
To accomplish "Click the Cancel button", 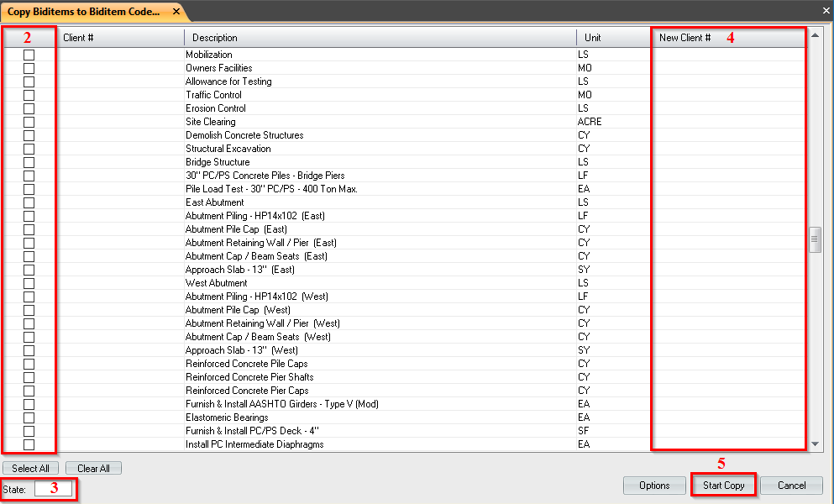I will point(790,485).
